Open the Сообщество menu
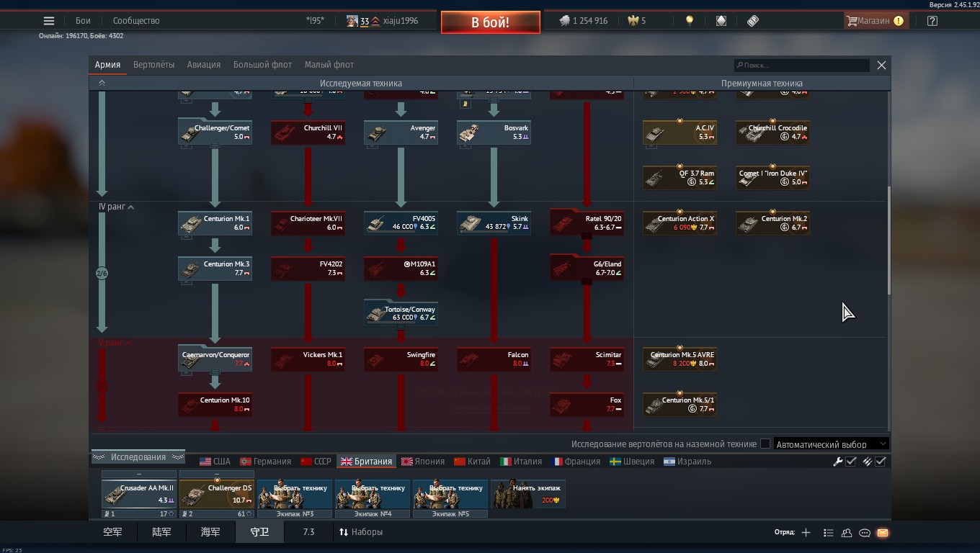This screenshot has height=553, width=980. click(136, 21)
